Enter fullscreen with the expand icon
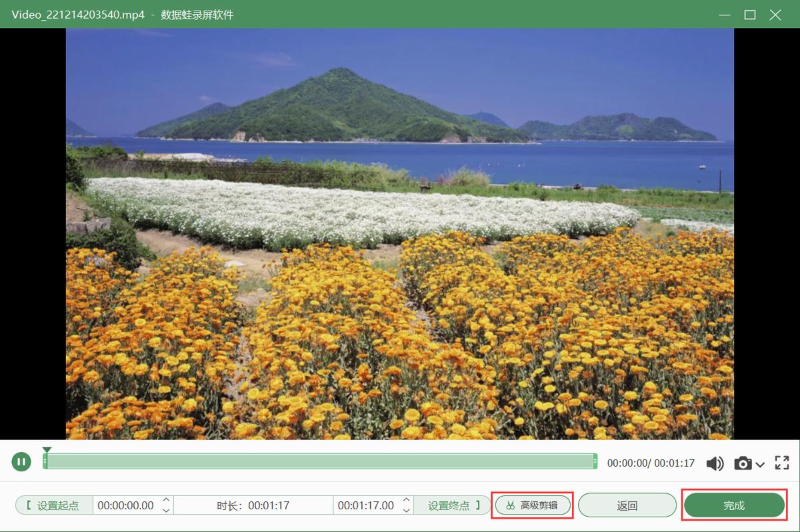This screenshot has width=800, height=532. coord(781,461)
